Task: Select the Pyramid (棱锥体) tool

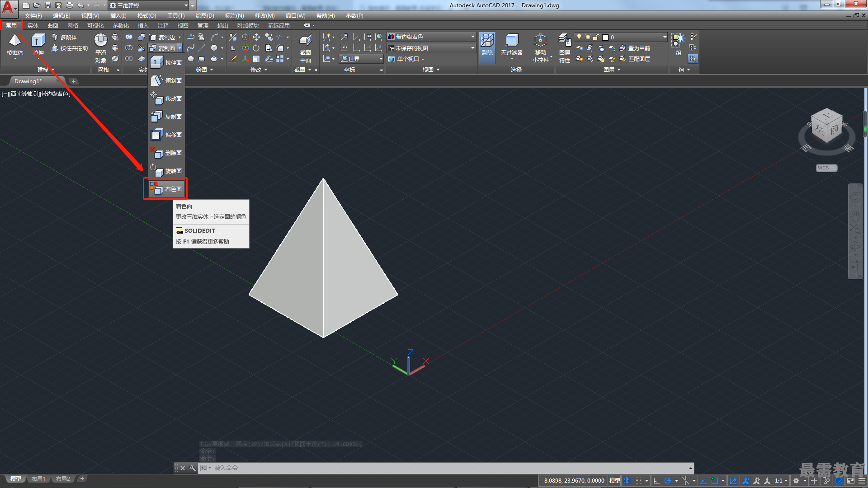Action: coord(14,44)
